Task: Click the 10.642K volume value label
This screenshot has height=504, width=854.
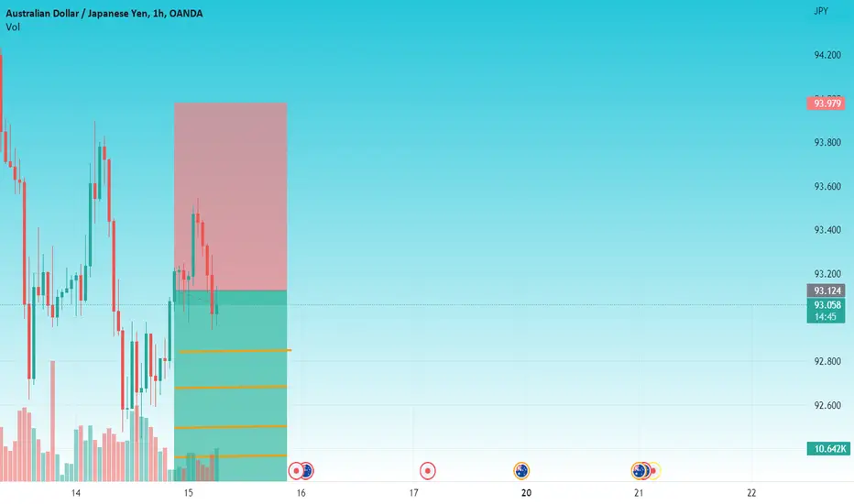Action: pyautogui.click(x=828, y=449)
